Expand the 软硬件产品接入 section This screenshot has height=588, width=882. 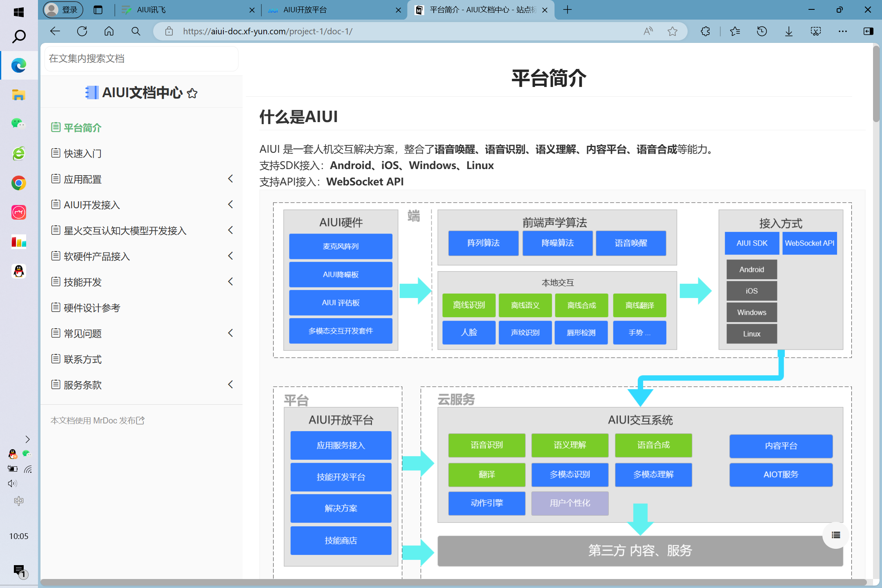pos(231,256)
